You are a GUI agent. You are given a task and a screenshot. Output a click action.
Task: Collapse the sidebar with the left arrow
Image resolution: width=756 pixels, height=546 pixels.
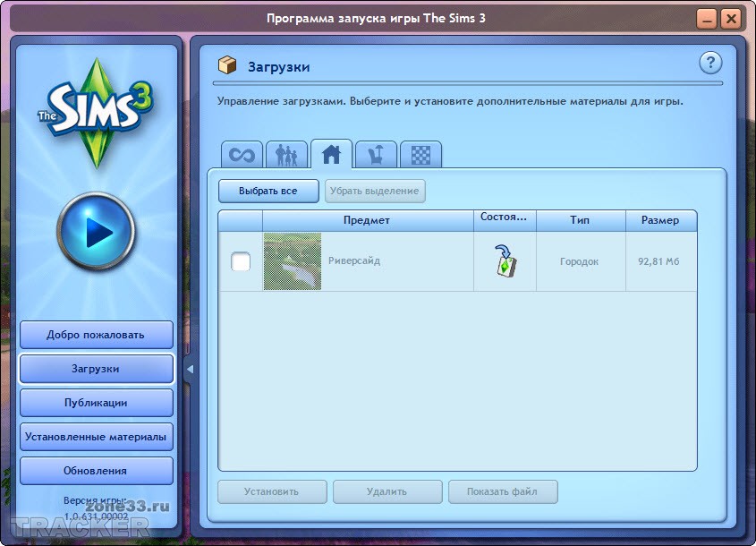pos(190,369)
